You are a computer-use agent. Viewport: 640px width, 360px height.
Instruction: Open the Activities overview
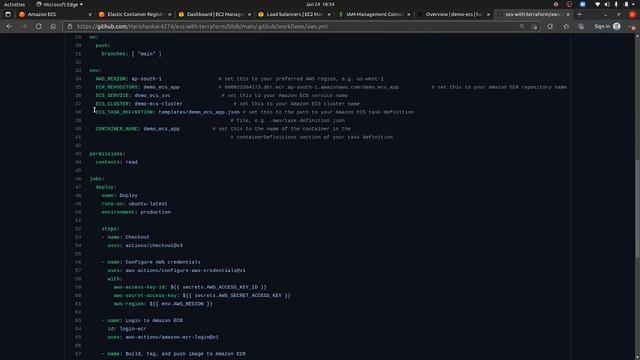click(x=14, y=4)
